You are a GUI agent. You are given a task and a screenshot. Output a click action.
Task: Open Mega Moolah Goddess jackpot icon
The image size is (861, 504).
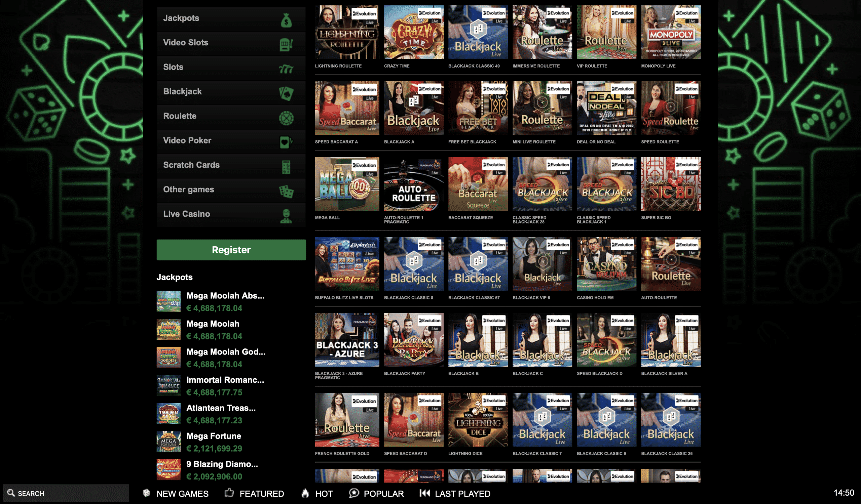click(x=169, y=357)
